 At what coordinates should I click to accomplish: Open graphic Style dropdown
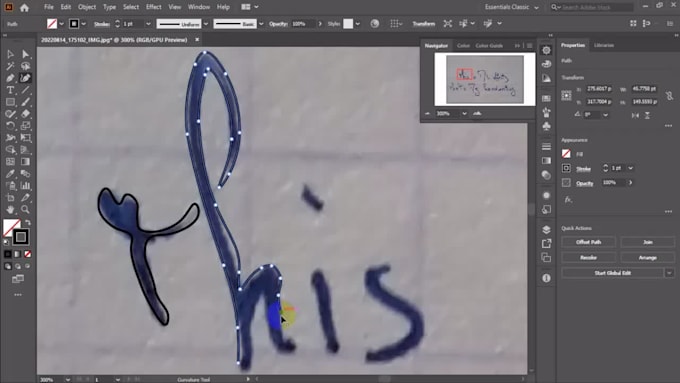[x=358, y=24]
